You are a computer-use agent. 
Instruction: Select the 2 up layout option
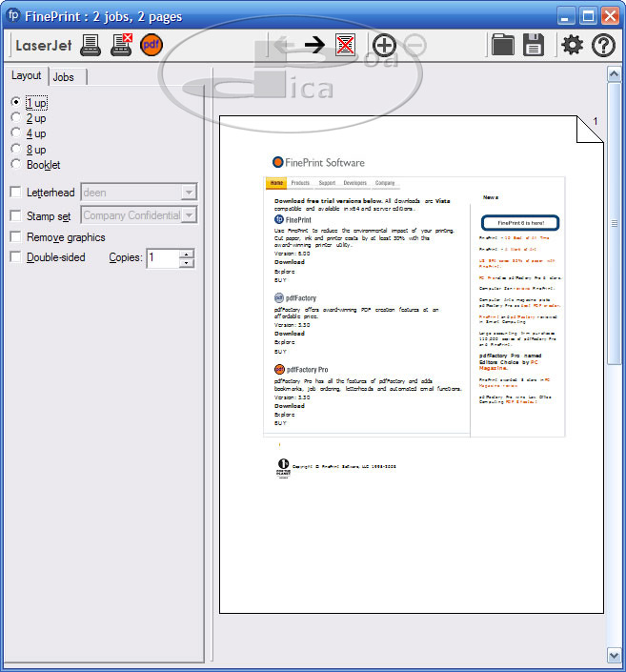coord(15,118)
